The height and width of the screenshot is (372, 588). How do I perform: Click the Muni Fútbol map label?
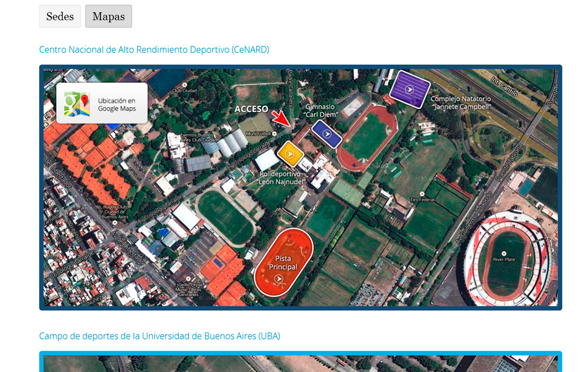point(258,134)
